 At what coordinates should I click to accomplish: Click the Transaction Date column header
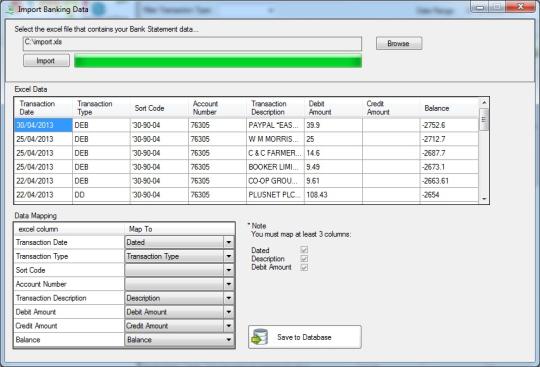pyautogui.click(x=43, y=108)
